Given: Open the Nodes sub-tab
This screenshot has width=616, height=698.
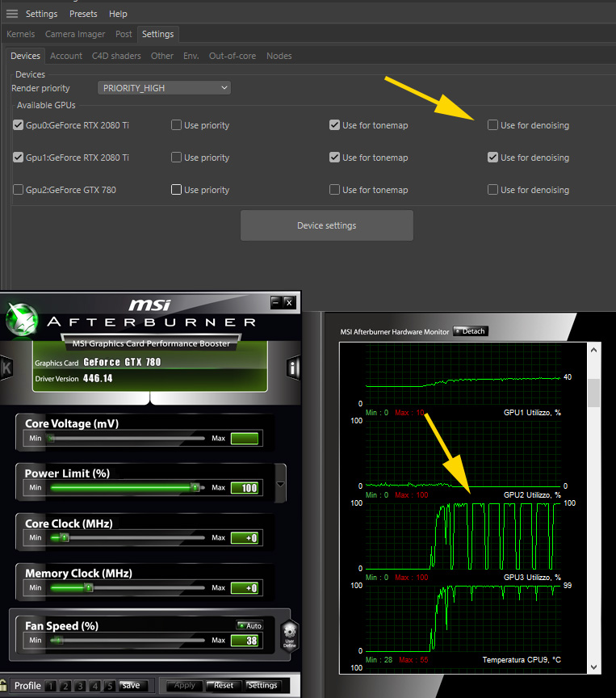Looking at the screenshot, I should point(279,56).
